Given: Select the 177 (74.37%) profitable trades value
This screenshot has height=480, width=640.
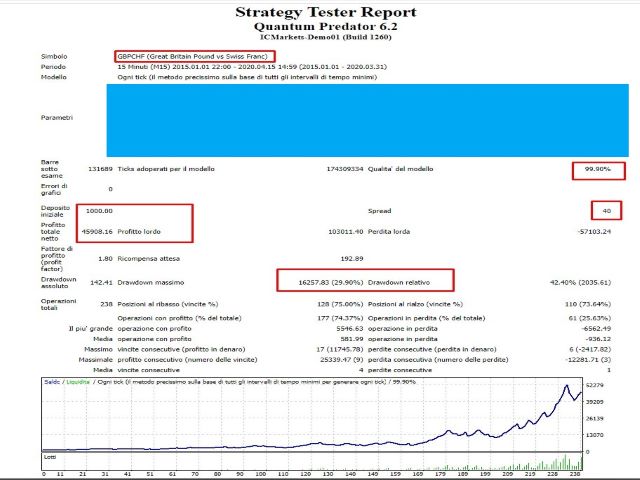Looking at the screenshot, I should pos(340,318).
